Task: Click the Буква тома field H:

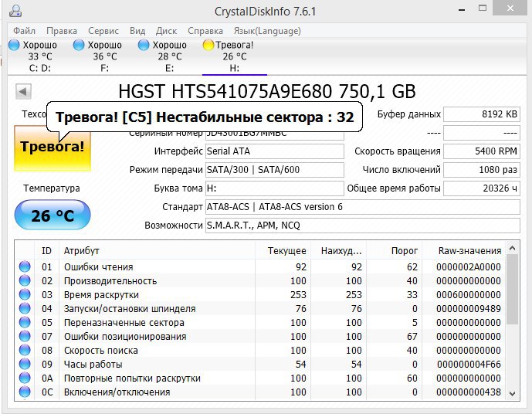Action: tap(274, 188)
